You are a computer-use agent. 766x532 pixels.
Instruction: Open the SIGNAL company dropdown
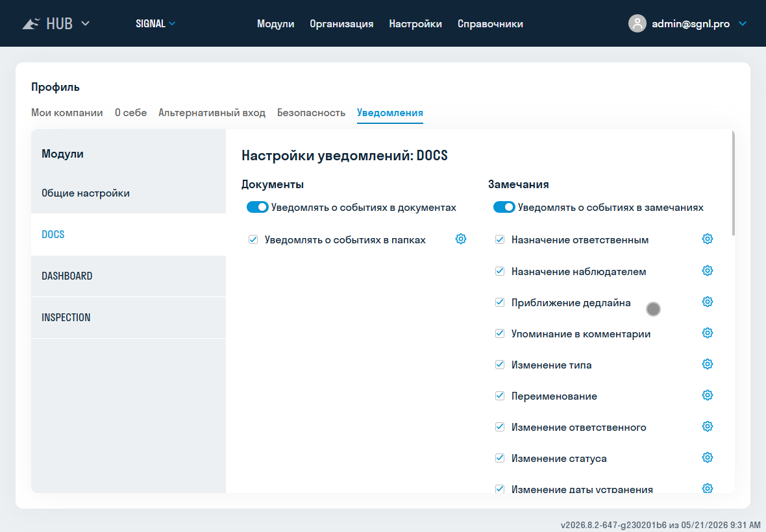(x=155, y=23)
